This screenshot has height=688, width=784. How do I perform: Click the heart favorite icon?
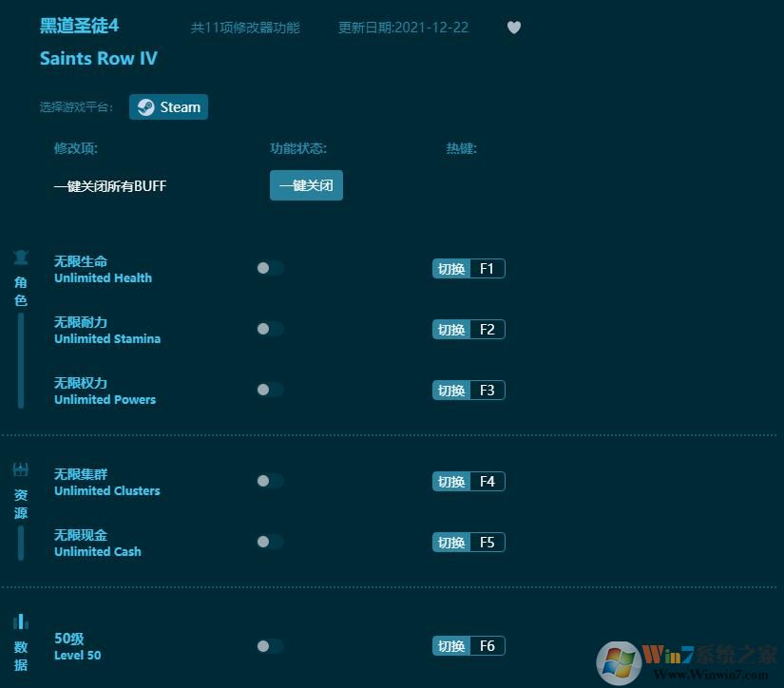pyautogui.click(x=514, y=28)
